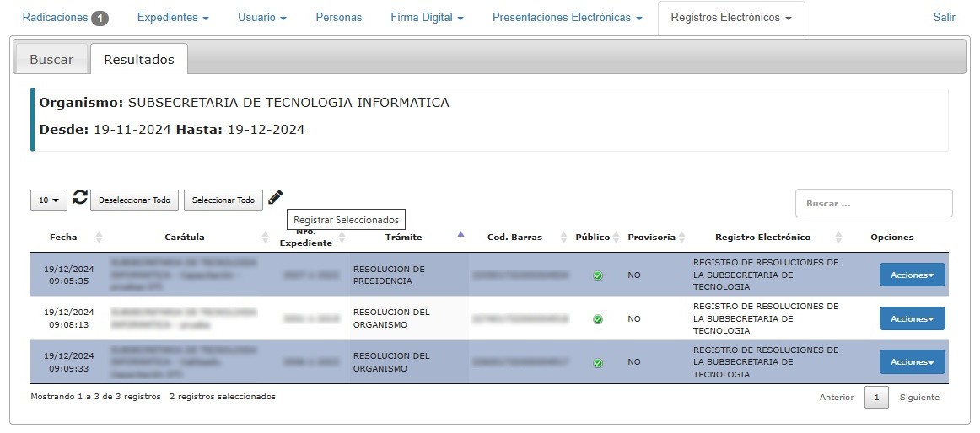Click the Seleccionar Todo button

(223, 200)
